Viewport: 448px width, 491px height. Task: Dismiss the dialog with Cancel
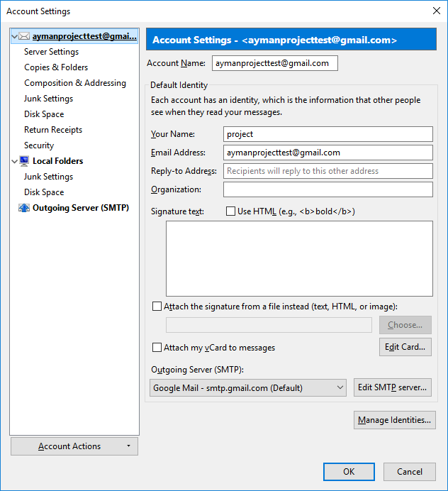[x=410, y=472]
